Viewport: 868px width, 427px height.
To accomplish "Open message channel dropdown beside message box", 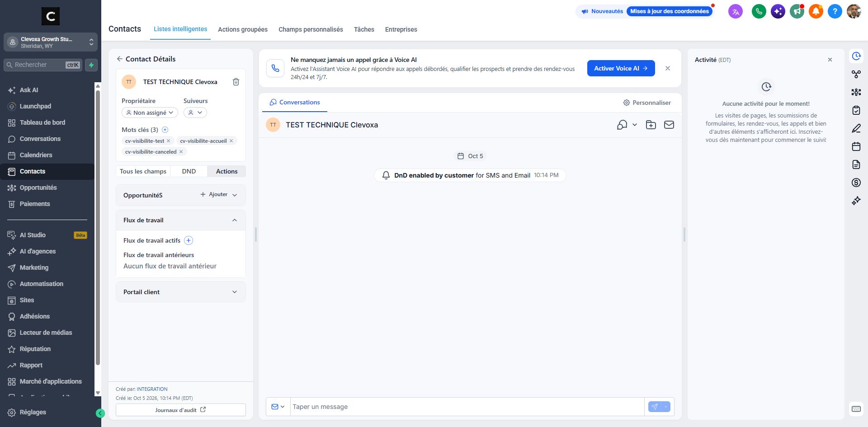I will tap(278, 407).
